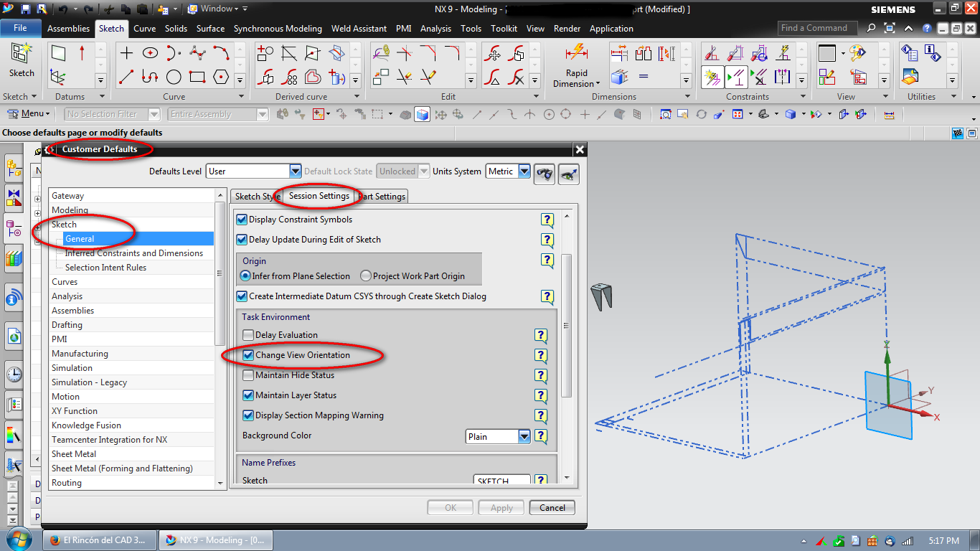This screenshot has width=980, height=551.
Task: Open the Defaults Level dropdown
Action: coord(295,171)
